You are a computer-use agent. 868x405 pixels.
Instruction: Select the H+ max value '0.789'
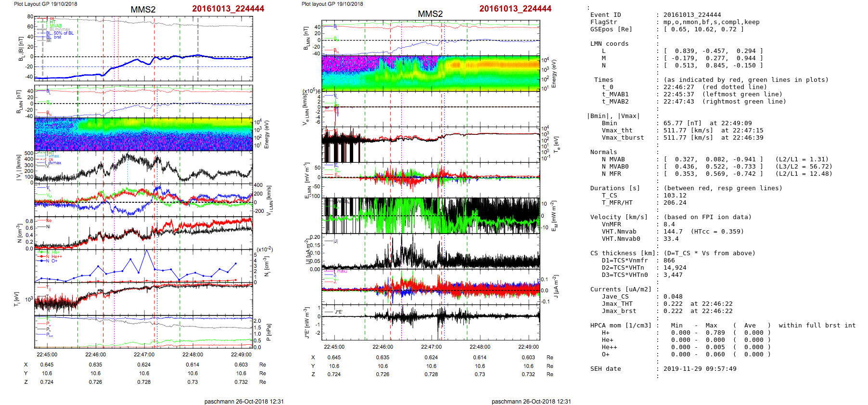tap(715, 333)
